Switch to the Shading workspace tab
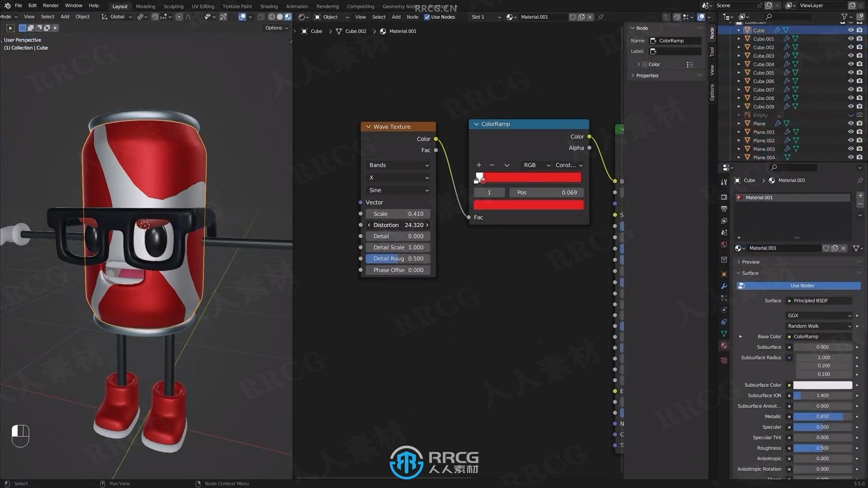868x488 pixels. pos(269,6)
